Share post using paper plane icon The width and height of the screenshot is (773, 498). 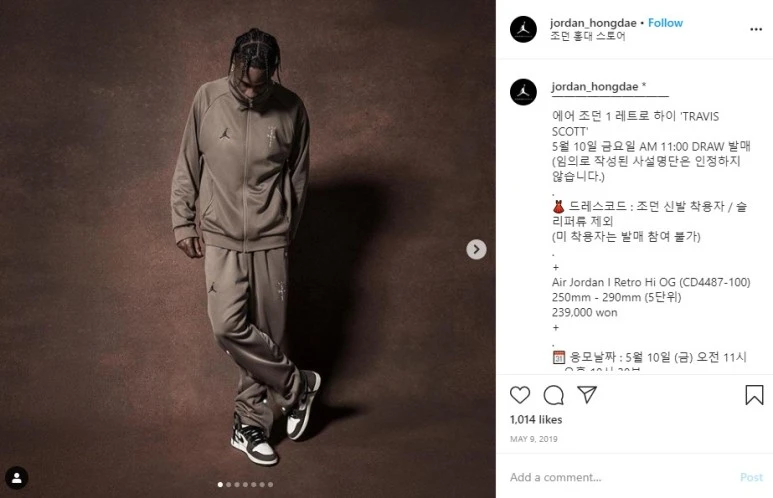tap(587, 394)
